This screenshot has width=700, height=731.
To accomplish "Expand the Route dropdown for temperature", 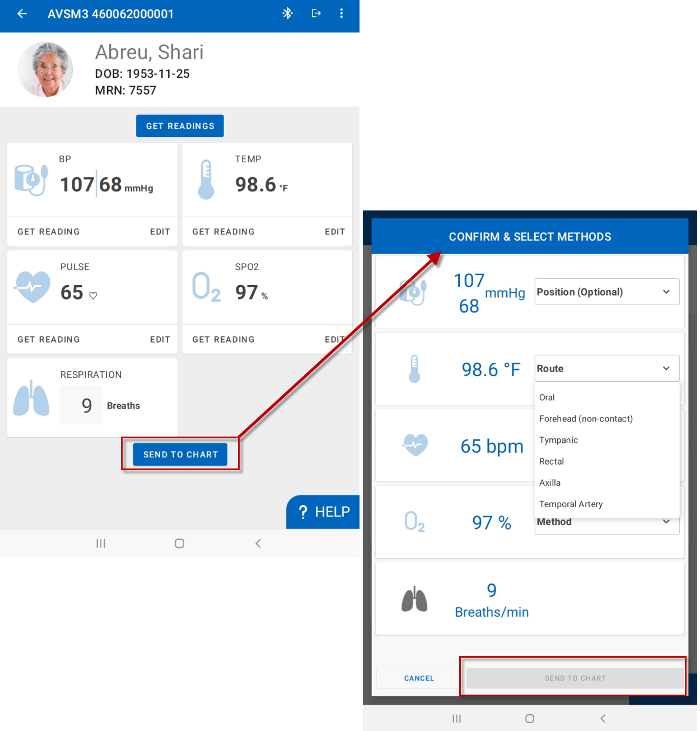I will tap(606, 368).
